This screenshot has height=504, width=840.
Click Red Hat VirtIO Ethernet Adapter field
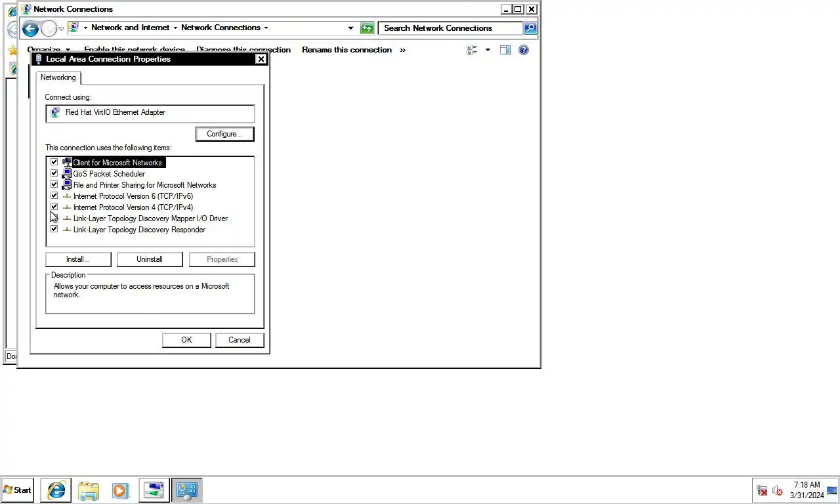click(150, 114)
